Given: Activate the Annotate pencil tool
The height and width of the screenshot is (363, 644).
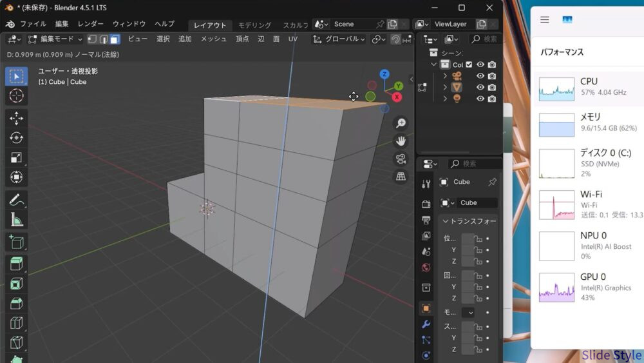Looking at the screenshot, I should (16, 200).
